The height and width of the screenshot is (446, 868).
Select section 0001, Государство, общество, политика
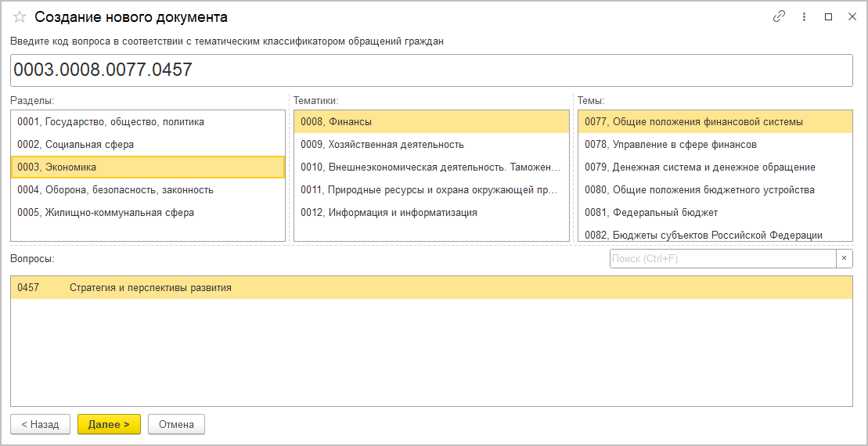(110, 122)
